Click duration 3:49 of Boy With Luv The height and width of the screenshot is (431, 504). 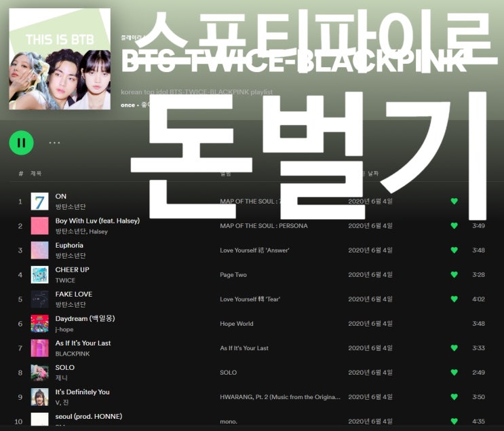pos(478,226)
